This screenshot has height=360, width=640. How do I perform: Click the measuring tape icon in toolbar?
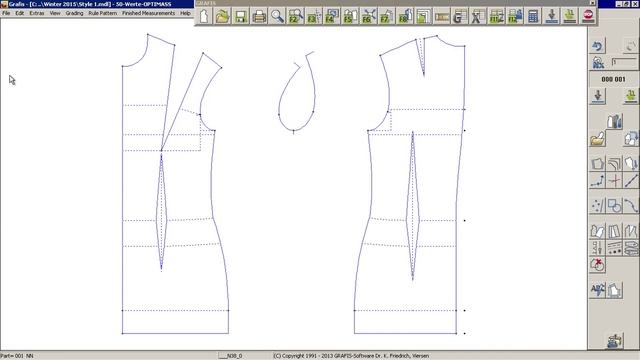point(442,16)
